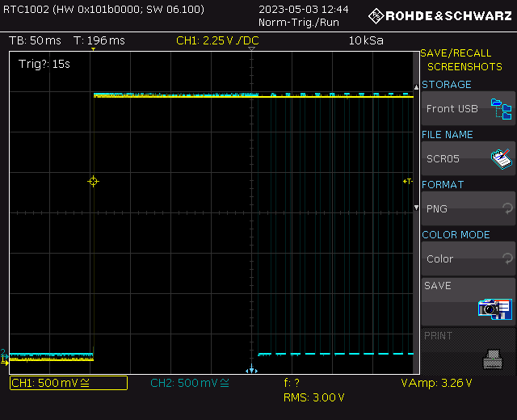Open the Front USB storage folder icon
The width and height of the screenshot is (517, 420).
501,109
